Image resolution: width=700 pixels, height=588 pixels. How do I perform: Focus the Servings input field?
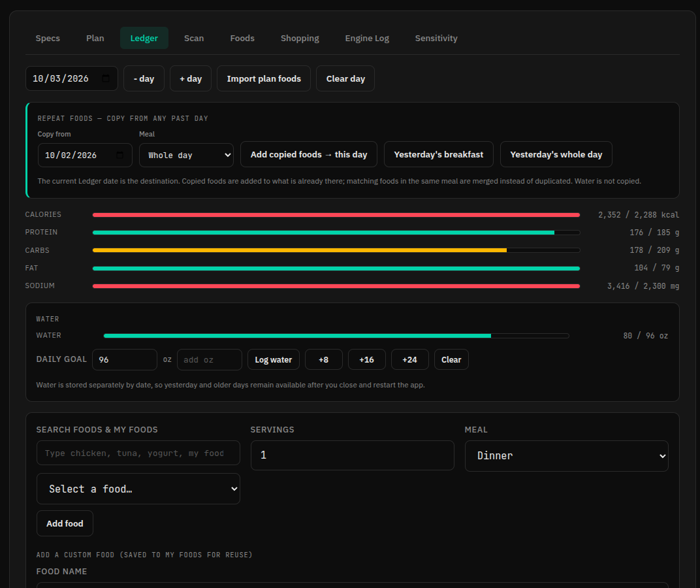[x=353, y=455]
